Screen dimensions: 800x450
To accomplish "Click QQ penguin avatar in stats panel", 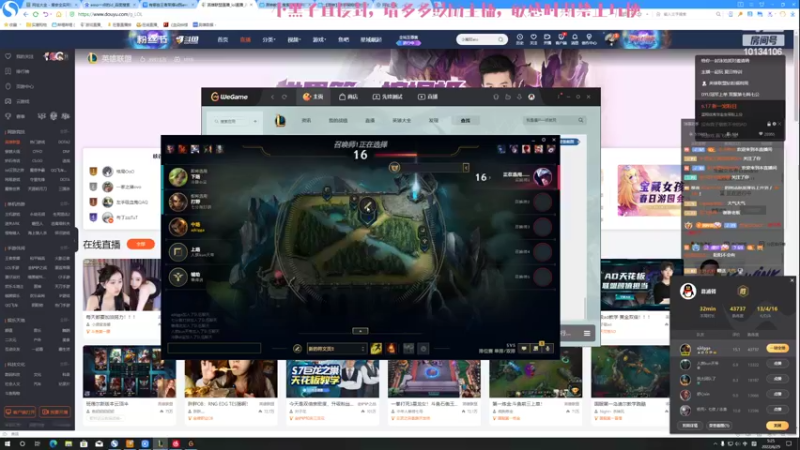I will (x=688, y=291).
